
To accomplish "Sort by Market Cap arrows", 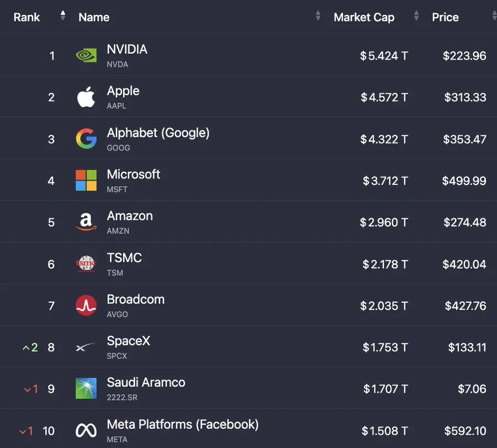I will pos(416,15).
